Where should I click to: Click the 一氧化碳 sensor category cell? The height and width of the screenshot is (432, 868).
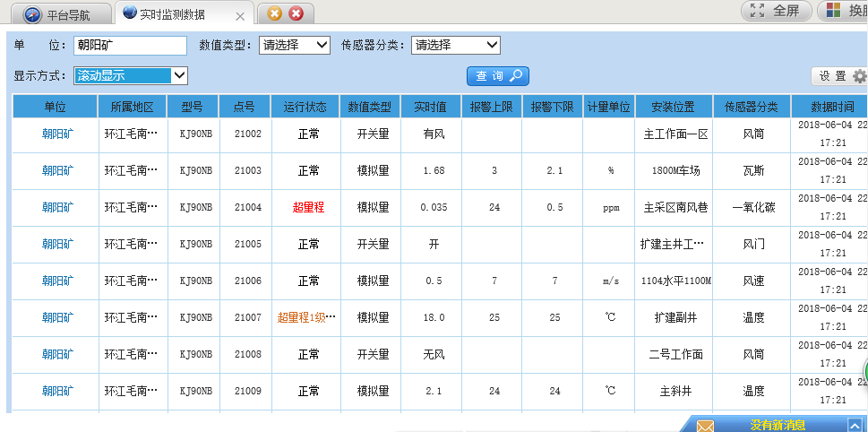(753, 207)
